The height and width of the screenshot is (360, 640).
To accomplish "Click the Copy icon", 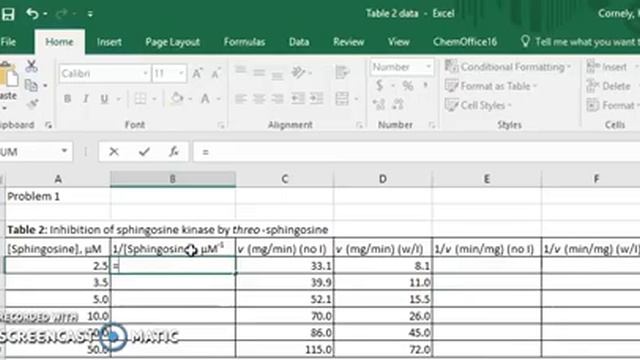I will 31,86.
